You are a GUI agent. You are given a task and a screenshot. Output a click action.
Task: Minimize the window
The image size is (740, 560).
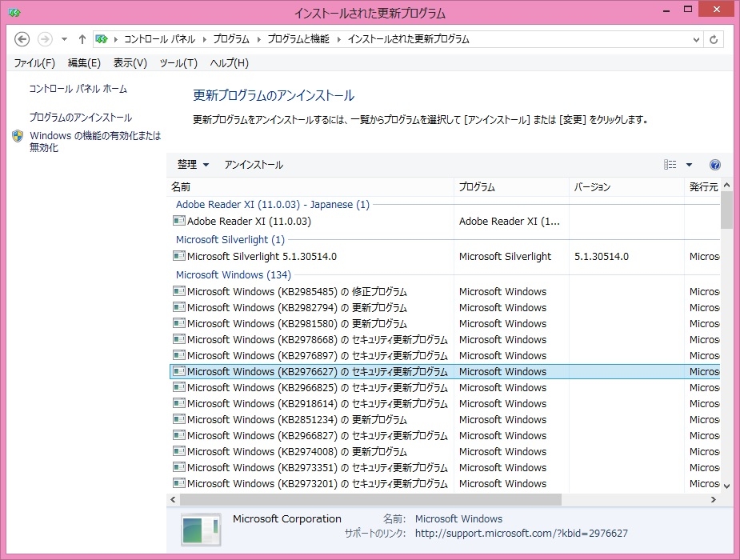666,10
